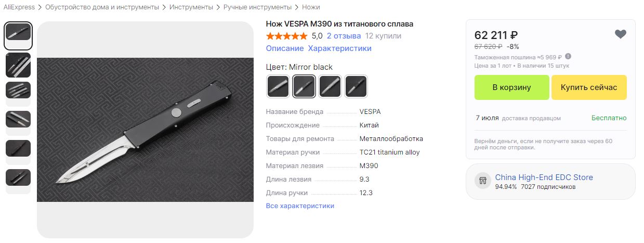Jump to the Характеристики section
The image size is (644, 243).
340,48
